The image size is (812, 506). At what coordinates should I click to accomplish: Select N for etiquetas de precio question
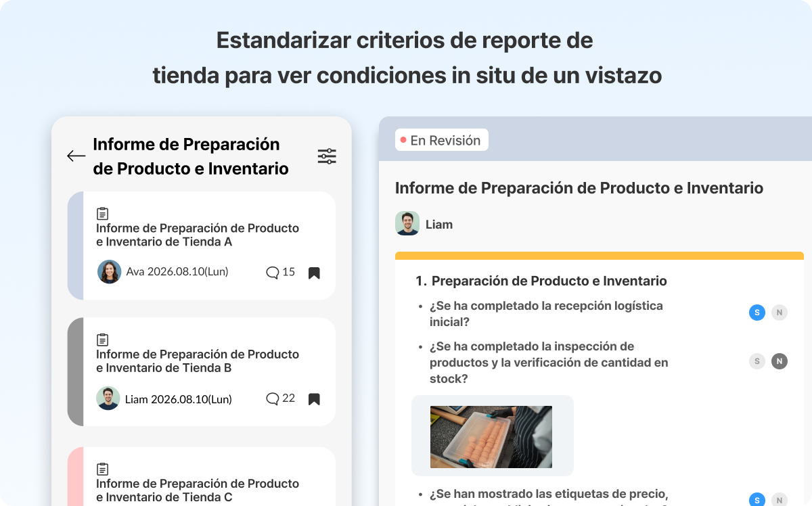[x=780, y=499]
